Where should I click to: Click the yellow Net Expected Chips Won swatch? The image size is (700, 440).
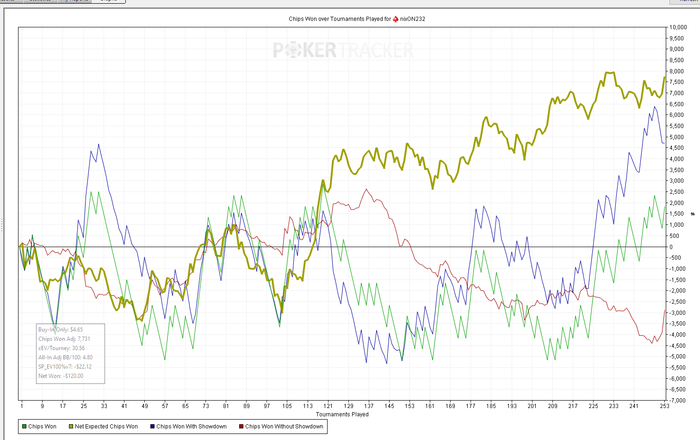[x=71, y=427]
